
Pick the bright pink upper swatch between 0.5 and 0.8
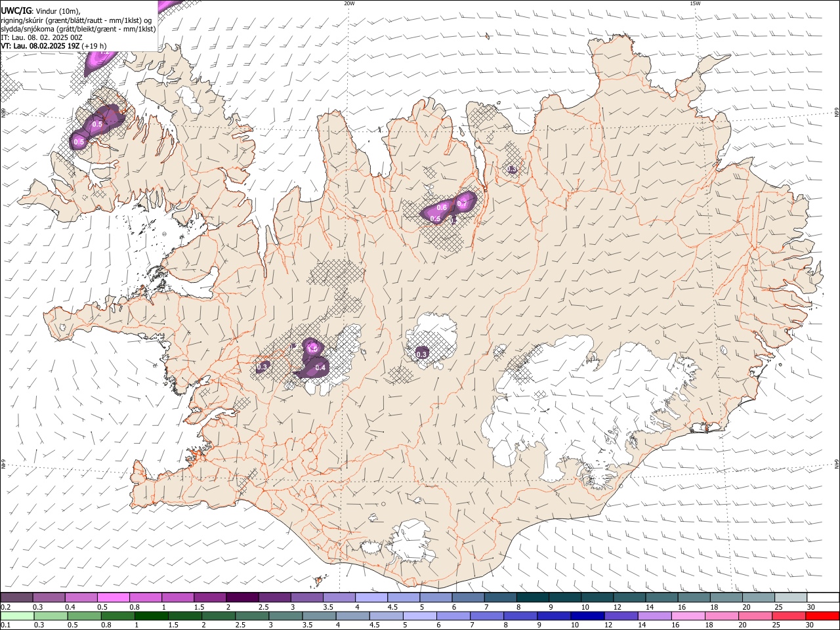click(x=114, y=597)
